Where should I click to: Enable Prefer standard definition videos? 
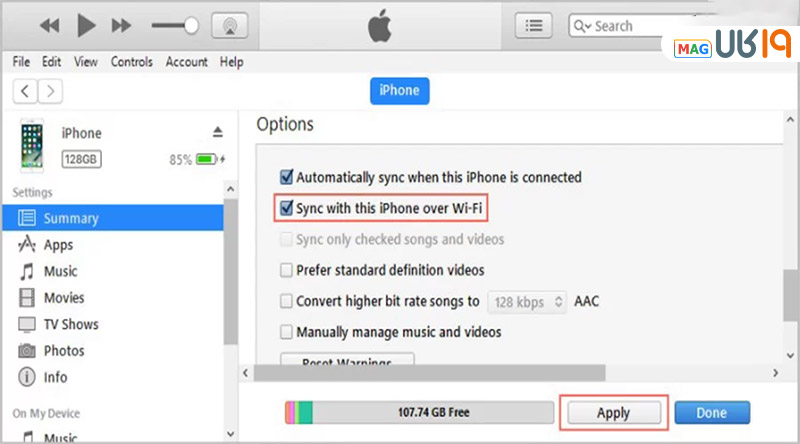point(288,270)
